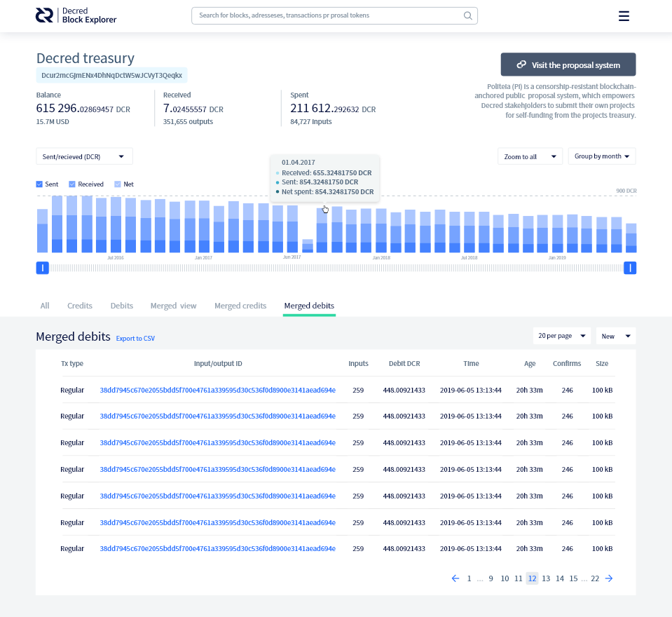Open first transaction ID link in table
This screenshot has height=617, width=672.
(x=218, y=390)
